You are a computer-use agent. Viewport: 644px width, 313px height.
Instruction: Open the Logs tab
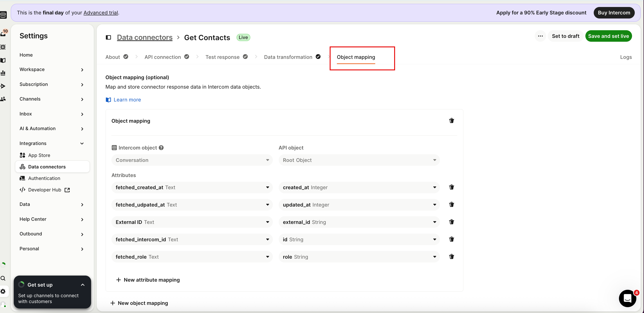pyautogui.click(x=626, y=57)
